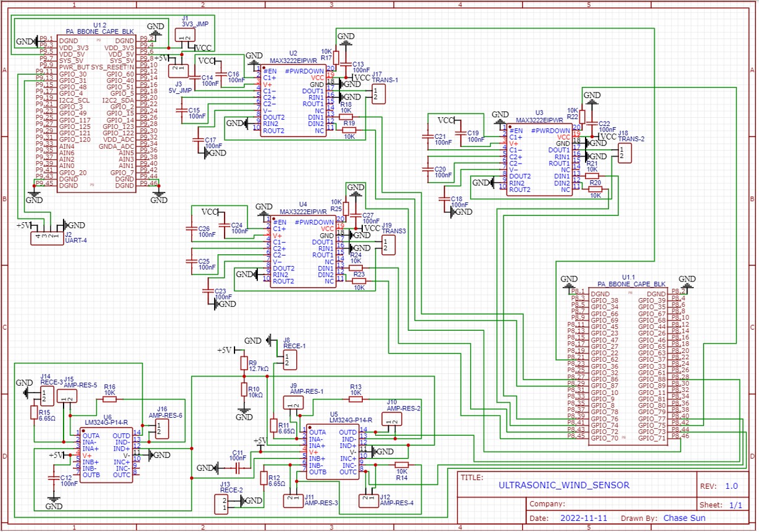
Task: Select the J16 AMP-RES-6 label
Action: coord(165,412)
